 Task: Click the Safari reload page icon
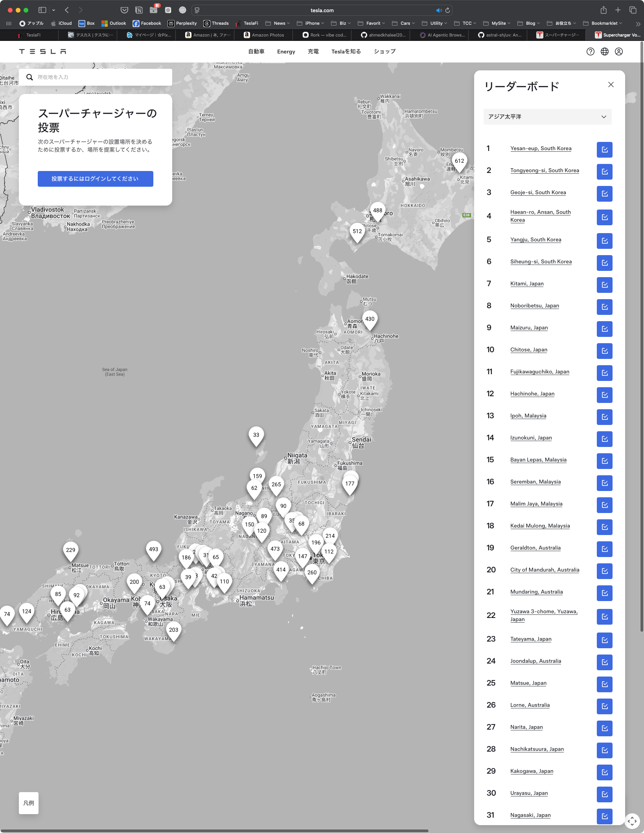coord(447,10)
